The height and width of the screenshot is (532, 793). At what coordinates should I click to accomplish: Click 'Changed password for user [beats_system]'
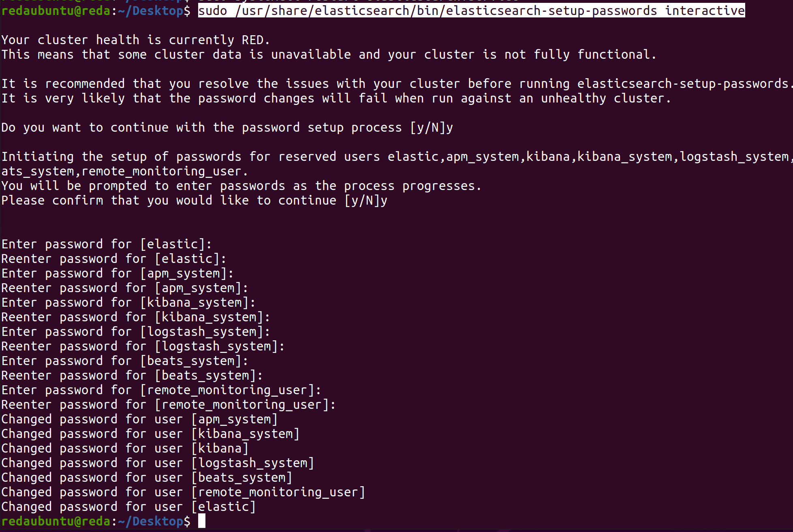click(x=147, y=478)
